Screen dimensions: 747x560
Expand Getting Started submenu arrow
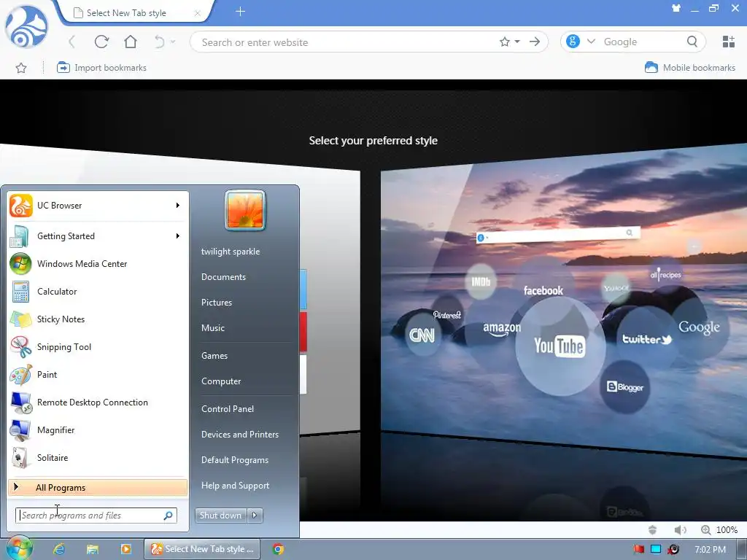[178, 236]
